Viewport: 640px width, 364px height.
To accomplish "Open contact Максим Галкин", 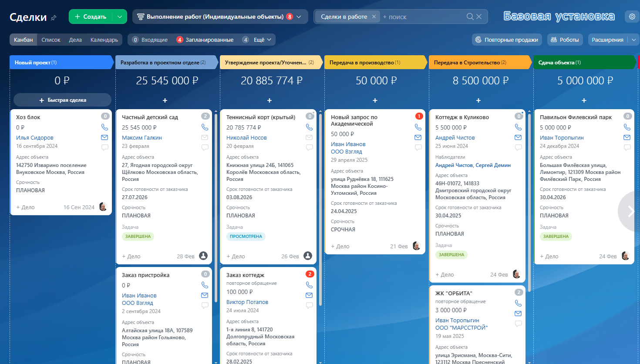I will pos(142,137).
